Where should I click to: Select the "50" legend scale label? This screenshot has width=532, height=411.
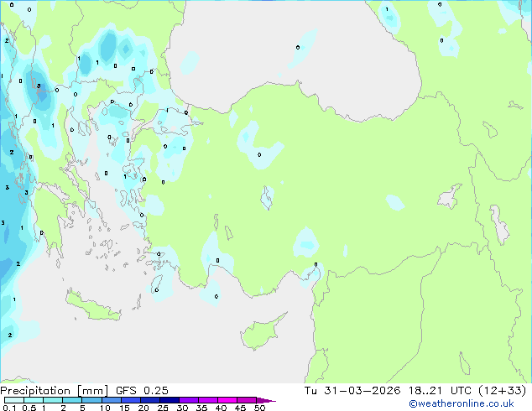coord(259,408)
